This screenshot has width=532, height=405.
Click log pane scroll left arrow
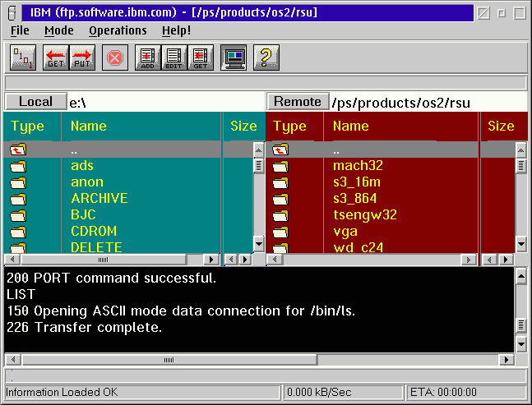13,360
